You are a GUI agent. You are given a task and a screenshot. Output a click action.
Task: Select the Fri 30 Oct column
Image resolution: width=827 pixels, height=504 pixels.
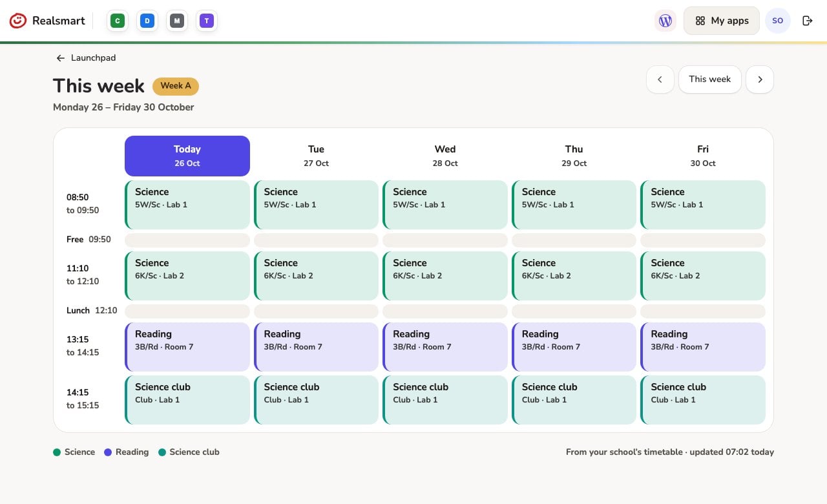[x=703, y=156]
